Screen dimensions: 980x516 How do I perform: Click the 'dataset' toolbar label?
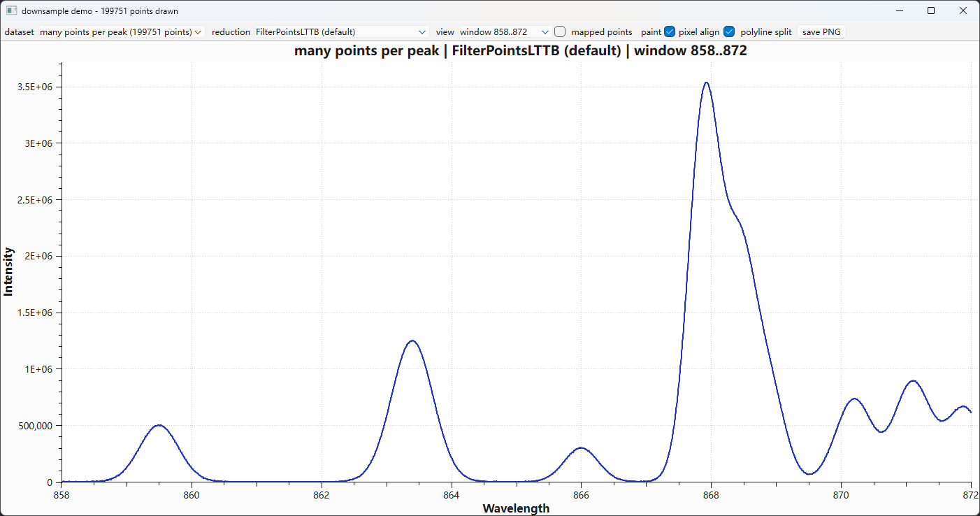click(20, 31)
